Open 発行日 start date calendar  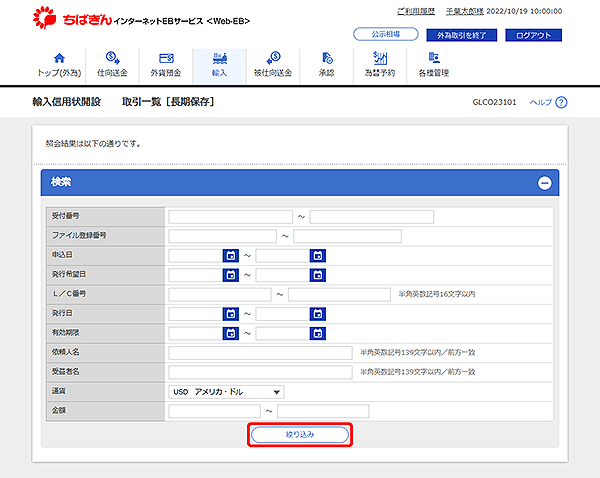231,314
